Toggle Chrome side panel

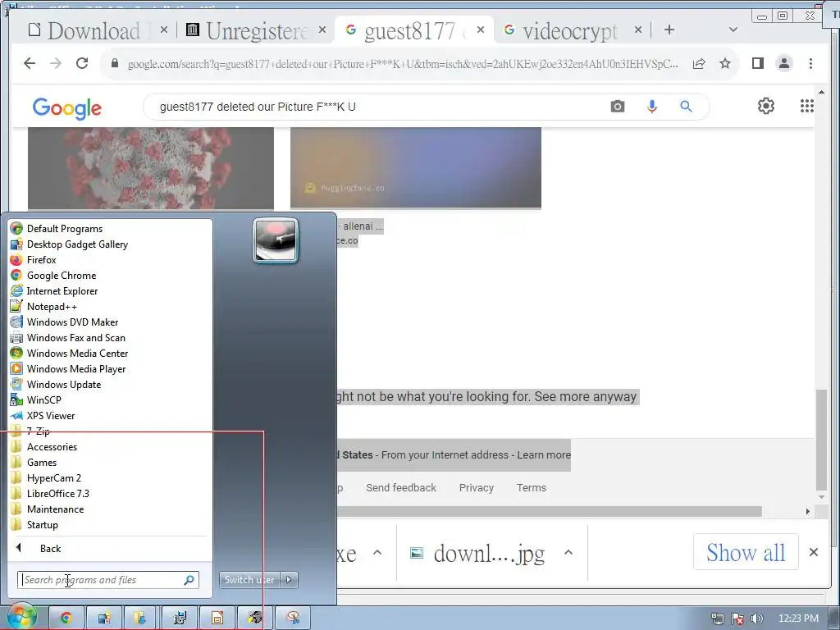click(757, 64)
